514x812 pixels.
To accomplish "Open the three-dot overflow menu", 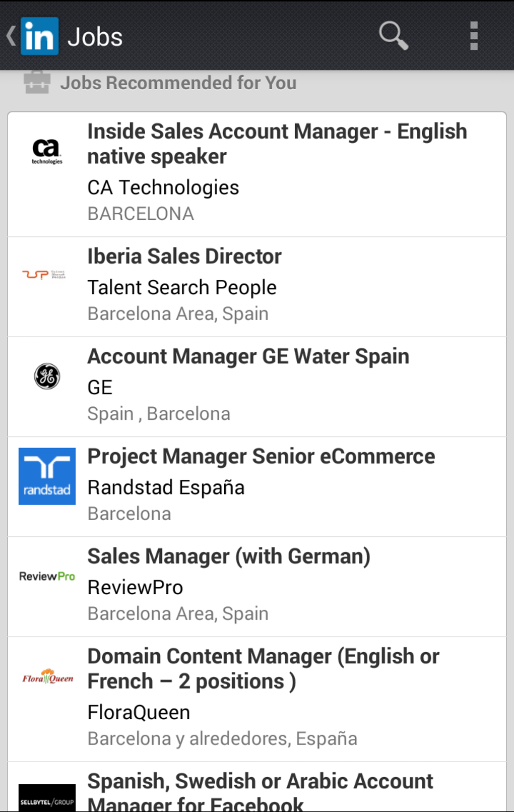I will [x=473, y=36].
